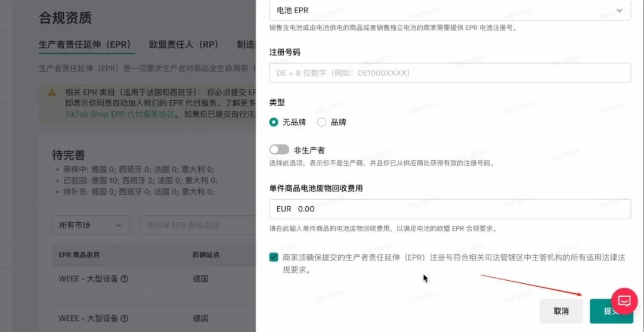This screenshot has width=644, height=332.
Task: Click the 已驳回: 德国 10 status line
Action: click(140, 181)
